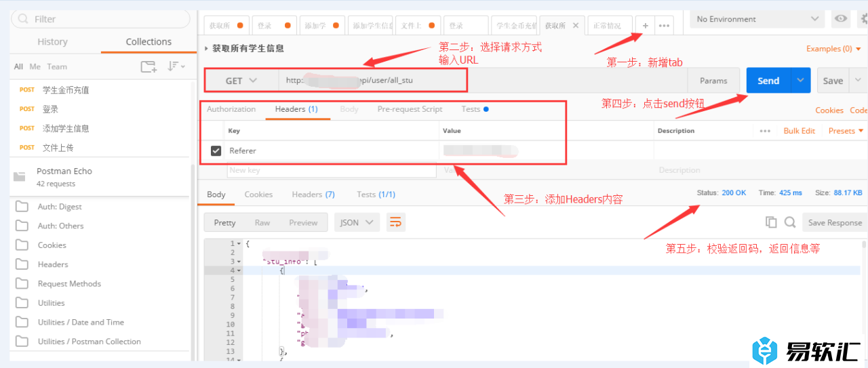
Task: Open the Presets dropdown
Action: click(x=846, y=131)
